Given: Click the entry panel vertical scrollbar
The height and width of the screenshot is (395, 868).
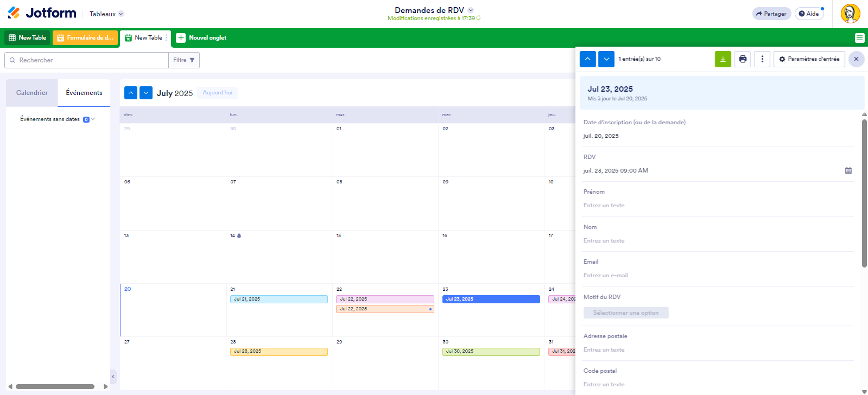Looking at the screenshot, I should click(x=864, y=193).
